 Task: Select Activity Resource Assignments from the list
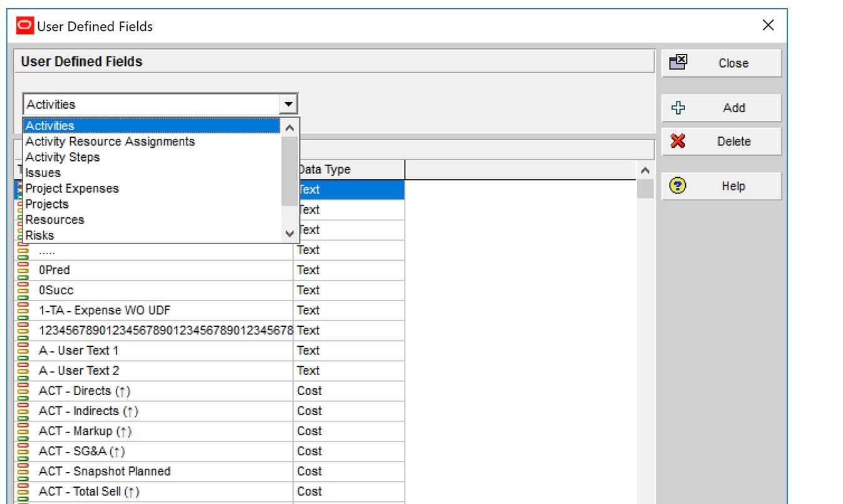(x=110, y=141)
